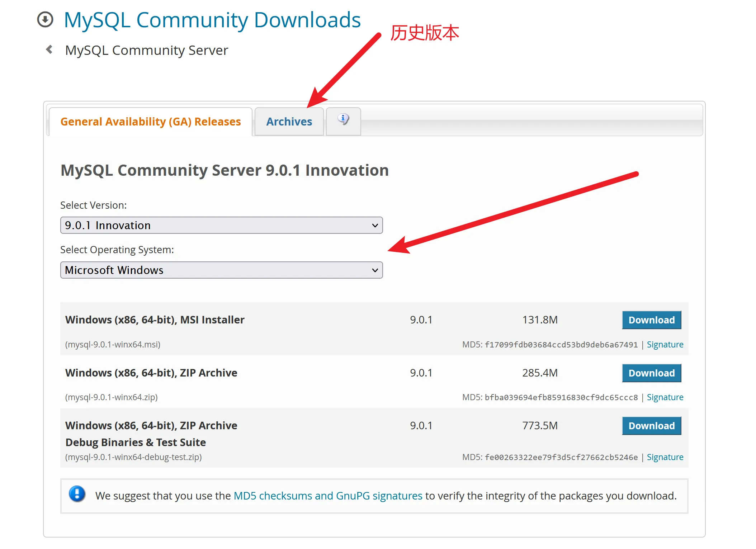Click the blue exclamation notice icon

[77, 494]
